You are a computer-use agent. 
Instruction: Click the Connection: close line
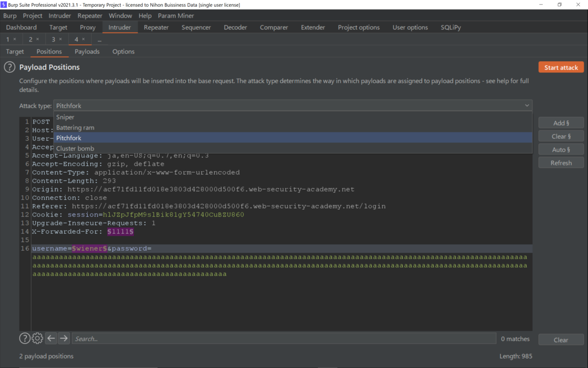(x=70, y=198)
